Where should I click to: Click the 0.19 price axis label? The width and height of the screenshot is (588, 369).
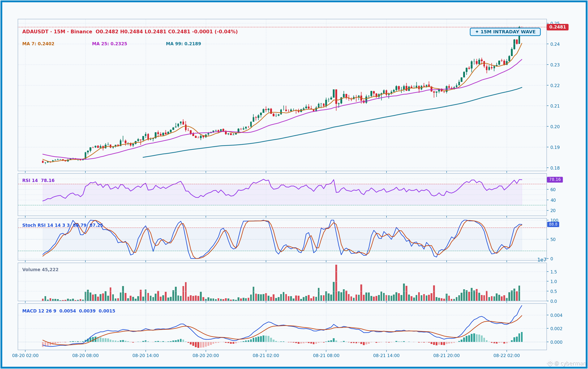[555, 148]
